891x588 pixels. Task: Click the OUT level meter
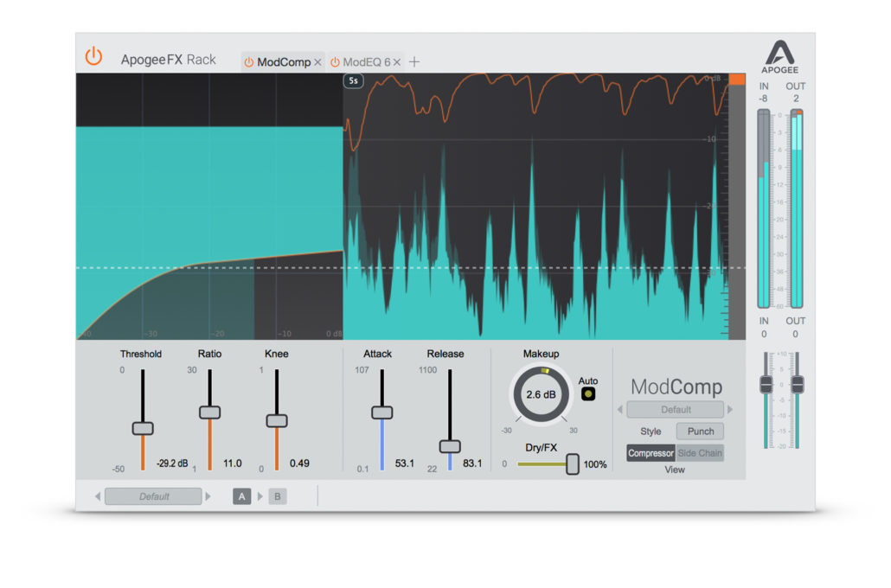[x=797, y=209]
